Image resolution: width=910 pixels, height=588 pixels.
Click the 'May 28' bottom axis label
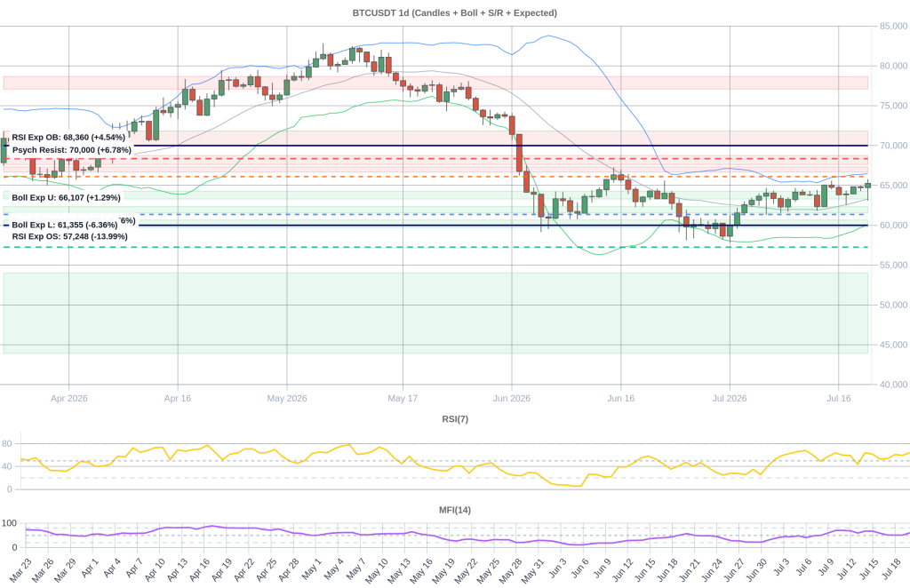(x=509, y=570)
